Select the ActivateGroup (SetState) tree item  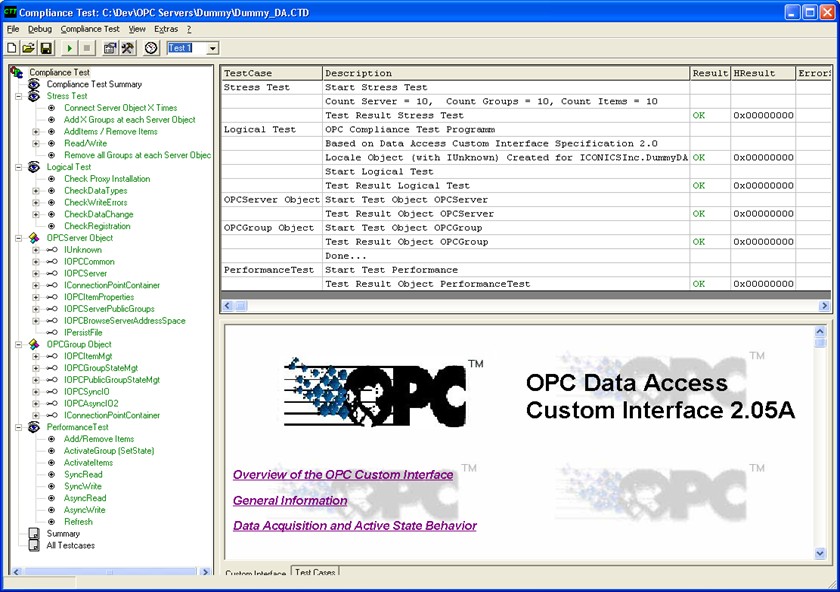pyautogui.click(x=109, y=451)
